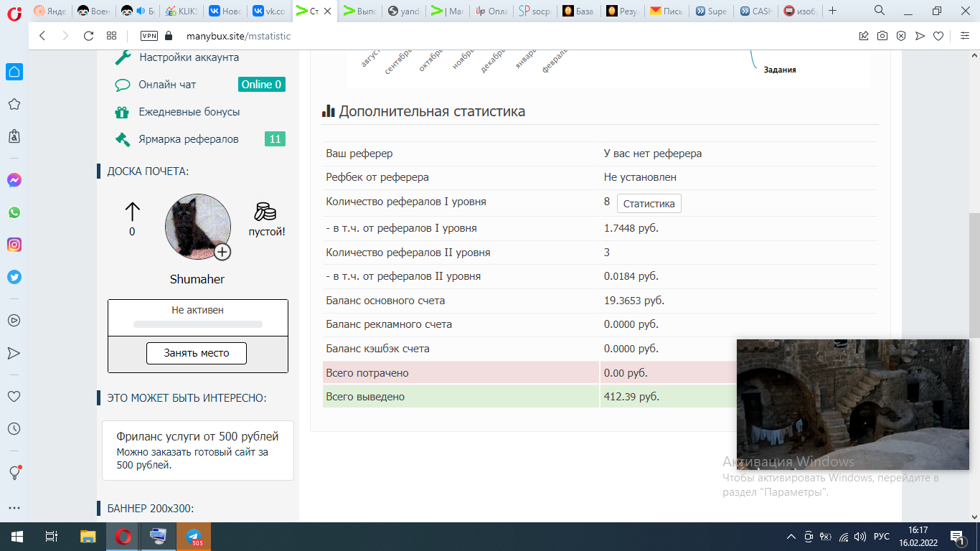Open Ярмарка рефералов menu item

[x=189, y=139]
